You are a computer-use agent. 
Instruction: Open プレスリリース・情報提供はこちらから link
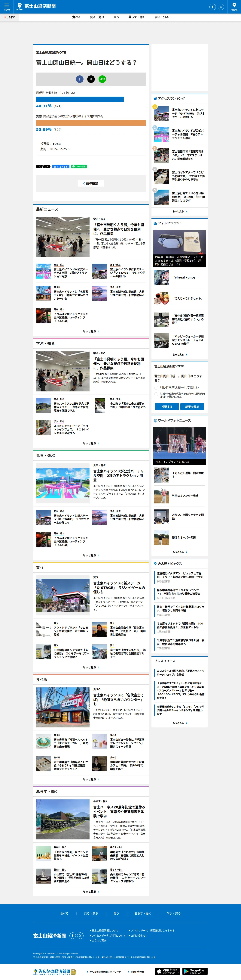point(152,931)
